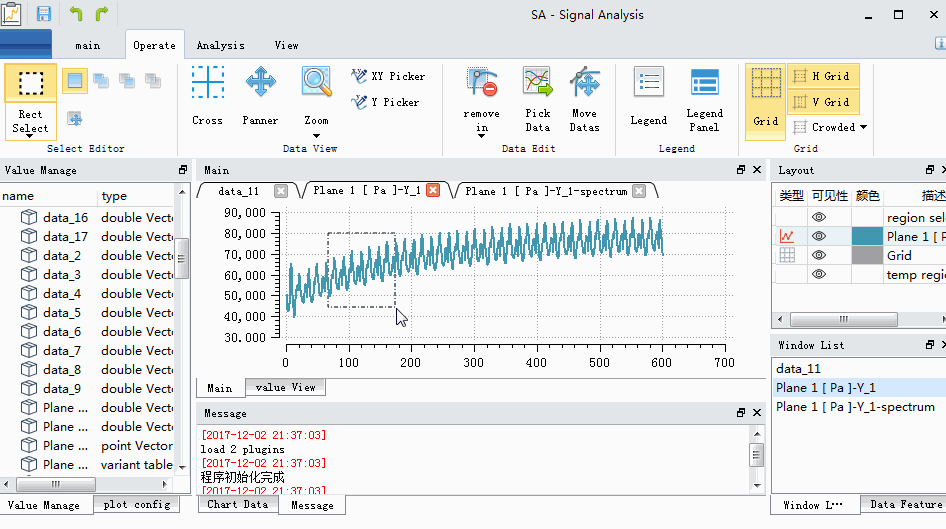Select the Rect Select tool
This screenshot has width=946, height=529.
click(x=30, y=101)
